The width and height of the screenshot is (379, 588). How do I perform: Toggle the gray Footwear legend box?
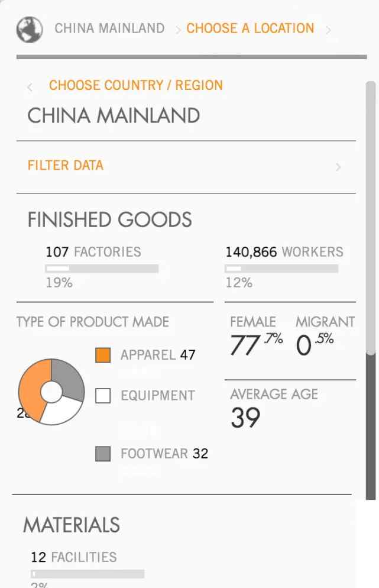click(103, 454)
